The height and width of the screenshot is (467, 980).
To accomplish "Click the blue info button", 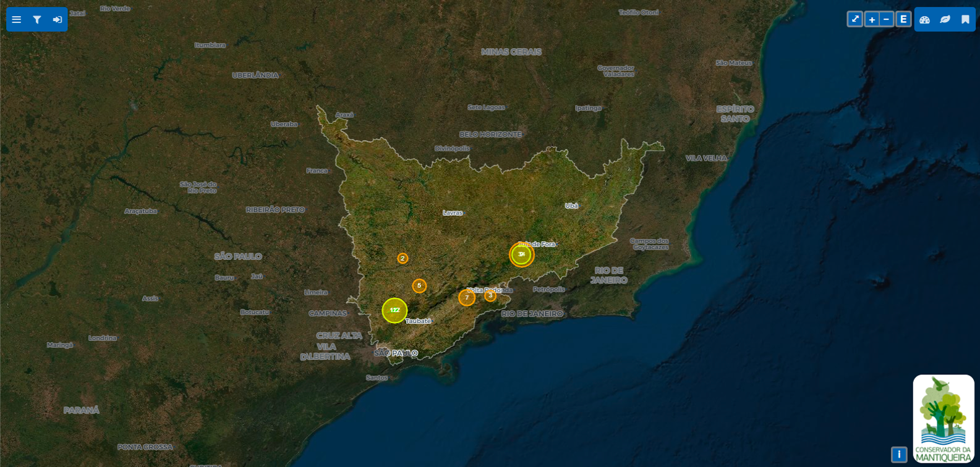I will 899,455.
